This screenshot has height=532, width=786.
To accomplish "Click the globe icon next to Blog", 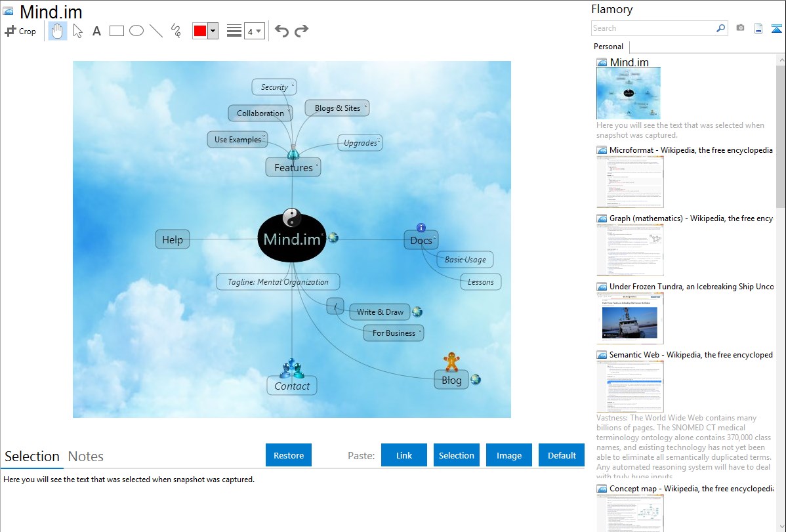I will [476, 380].
